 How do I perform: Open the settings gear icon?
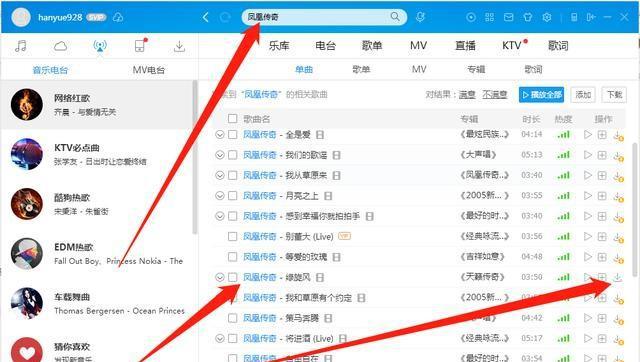[547, 17]
